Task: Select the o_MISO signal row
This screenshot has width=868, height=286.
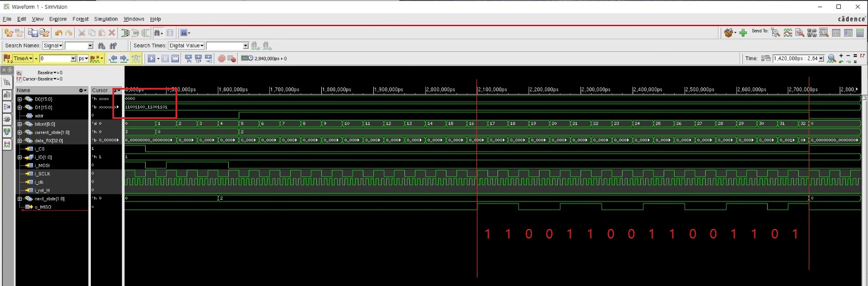Action: tap(52, 207)
